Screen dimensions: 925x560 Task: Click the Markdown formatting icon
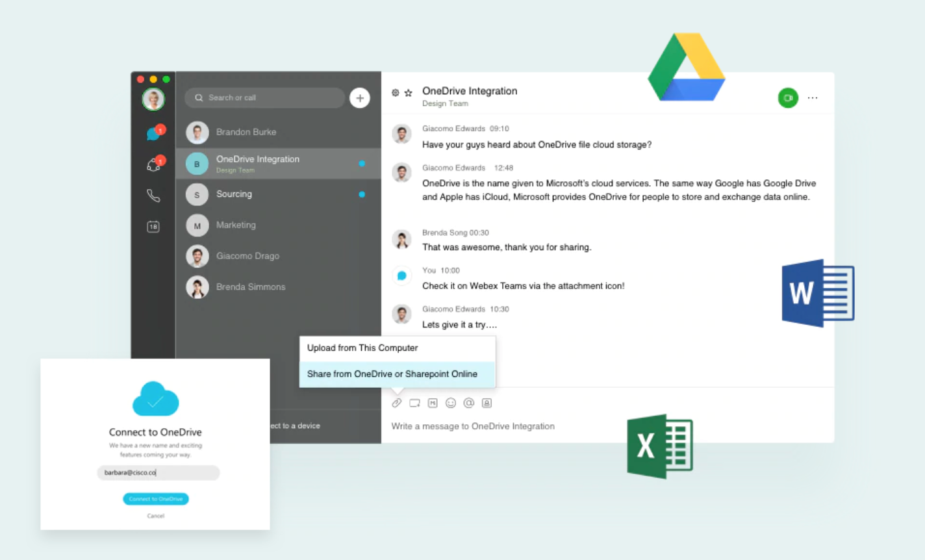433,403
